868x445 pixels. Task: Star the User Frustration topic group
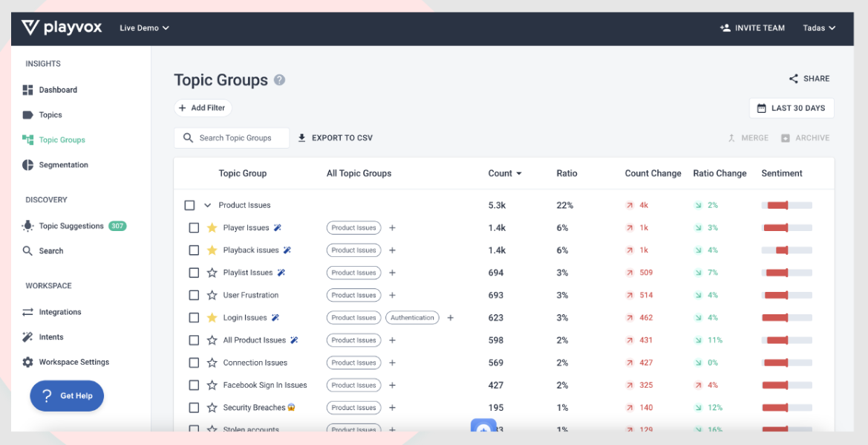coord(212,296)
